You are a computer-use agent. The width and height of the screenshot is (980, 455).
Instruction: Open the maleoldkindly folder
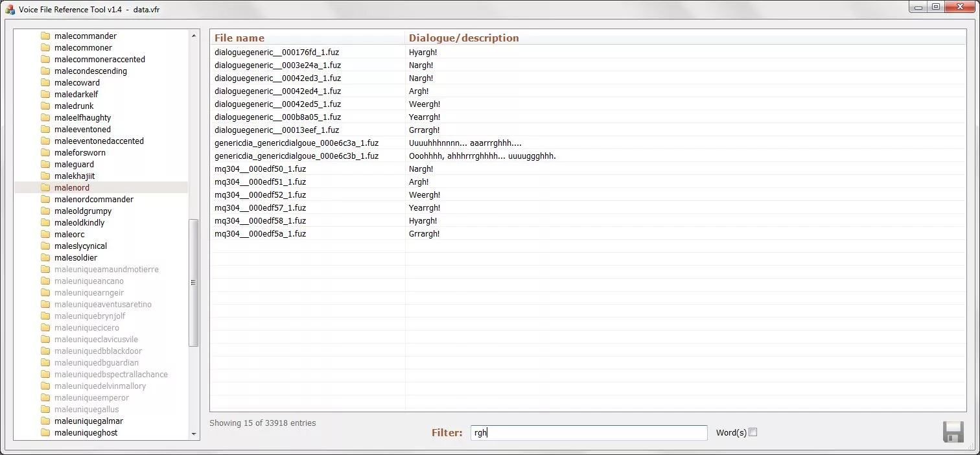[79, 223]
